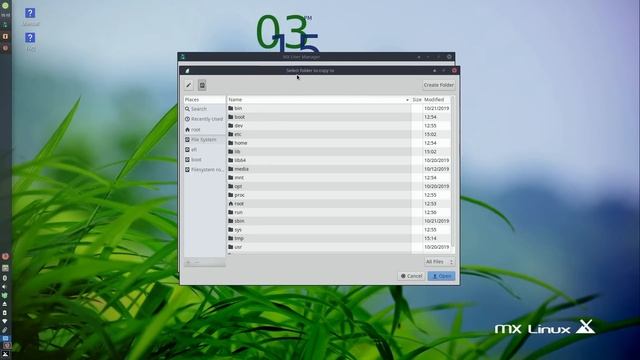The width and height of the screenshot is (640, 360).
Task: Click the boot folder icon in file list
Action: (231, 117)
